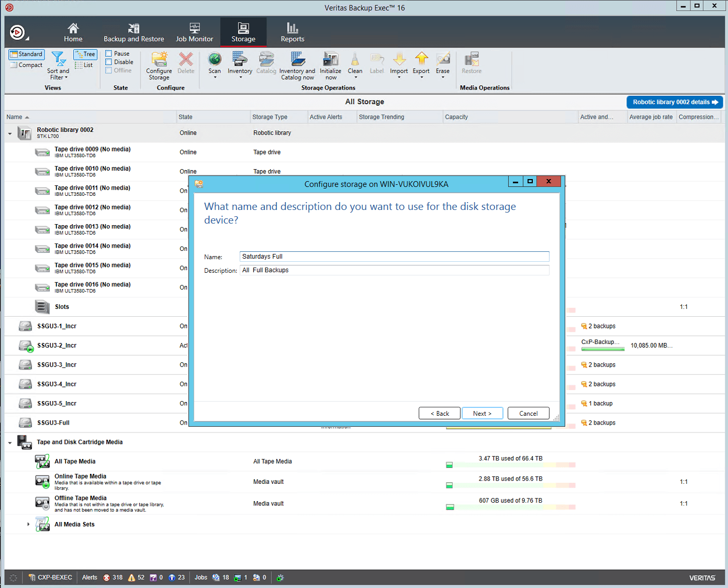The width and height of the screenshot is (728, 588).
Task: Start the Clean storage operation
Action: (355, 64)
